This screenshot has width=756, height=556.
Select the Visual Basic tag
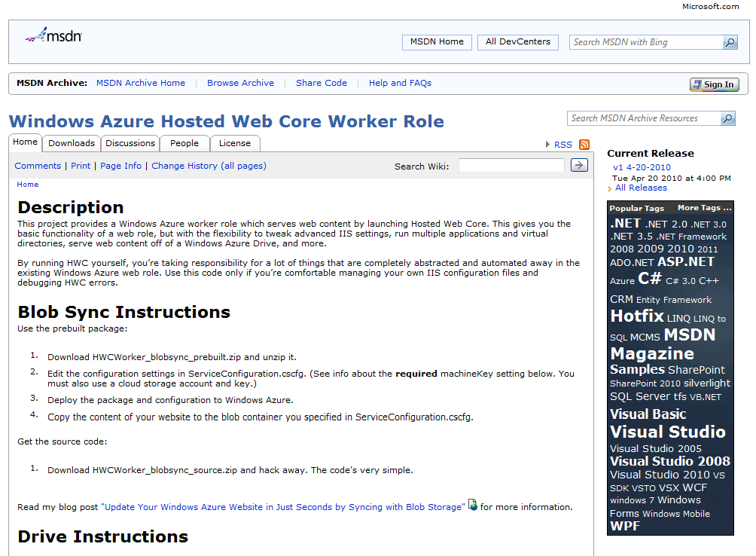tap(648, 414)
